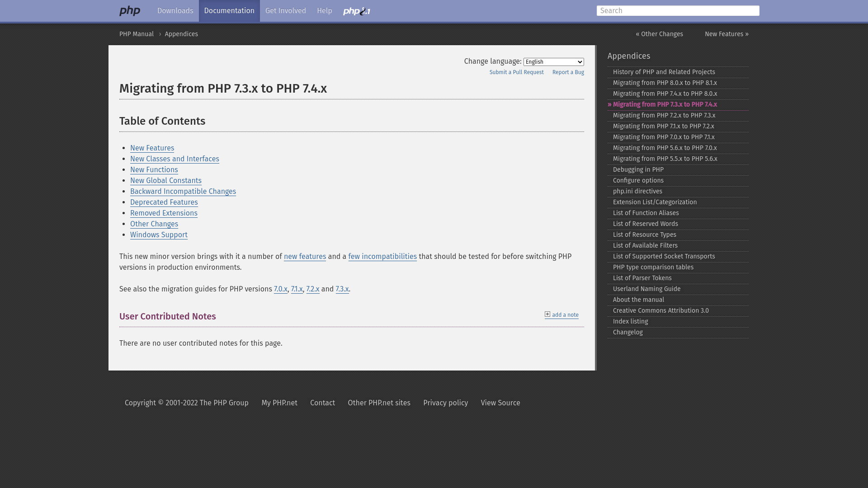This screenshot has width=868, height=488.
Task: Open Debugging in PHP sidebar link
Action: click(678, 170)
